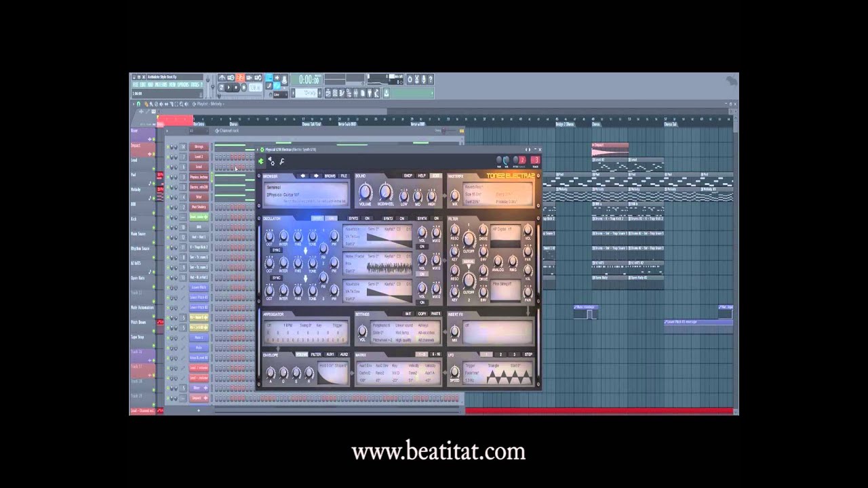Image resolution: width=868 pixels, height=488 pixels.
Task: Select the playlist magnet snap icon
Action: (138, 104)
